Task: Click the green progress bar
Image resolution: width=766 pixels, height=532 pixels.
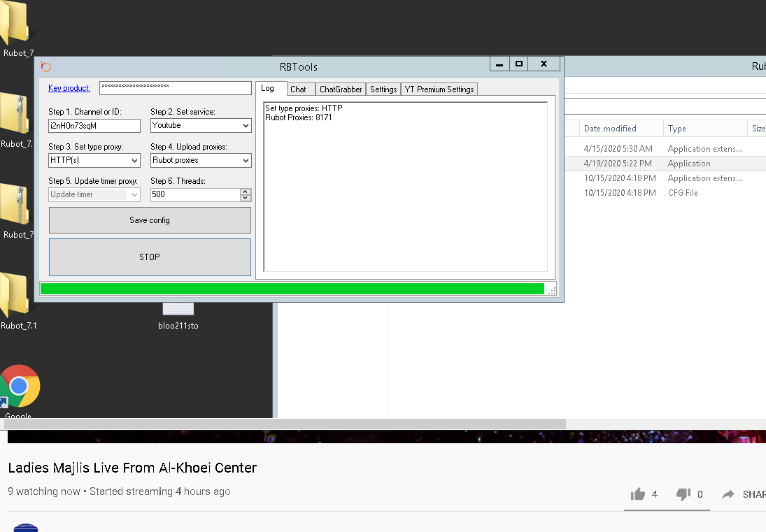Action: tap(292, 289)
